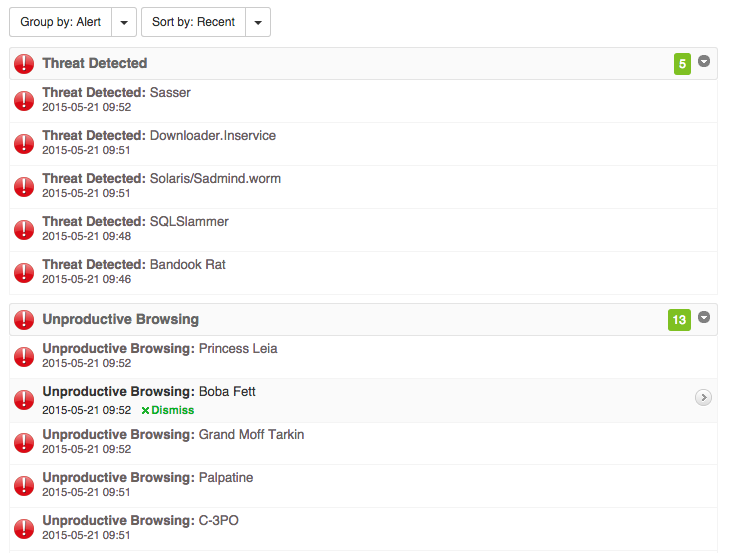Click the Sasser threat alert icon
The image size is (739, 553).
tap(24, 101)
